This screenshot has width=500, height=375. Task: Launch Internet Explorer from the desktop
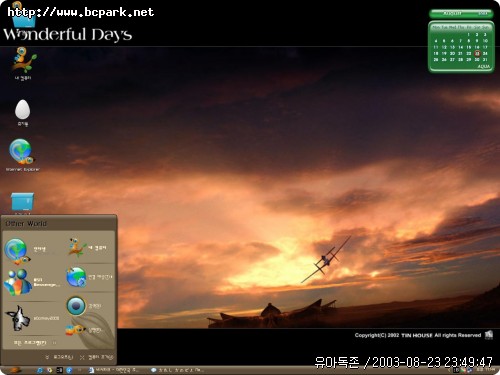point(22,155)
